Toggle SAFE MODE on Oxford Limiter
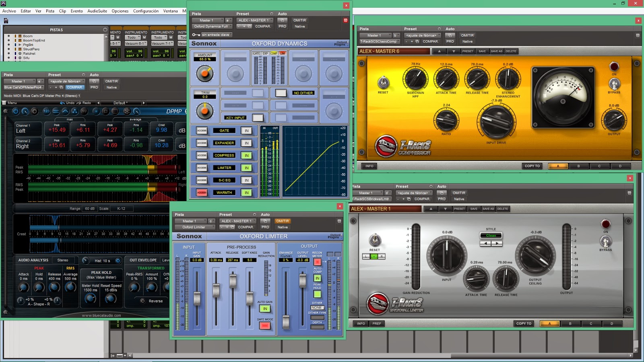 click(x=265, y=325)
